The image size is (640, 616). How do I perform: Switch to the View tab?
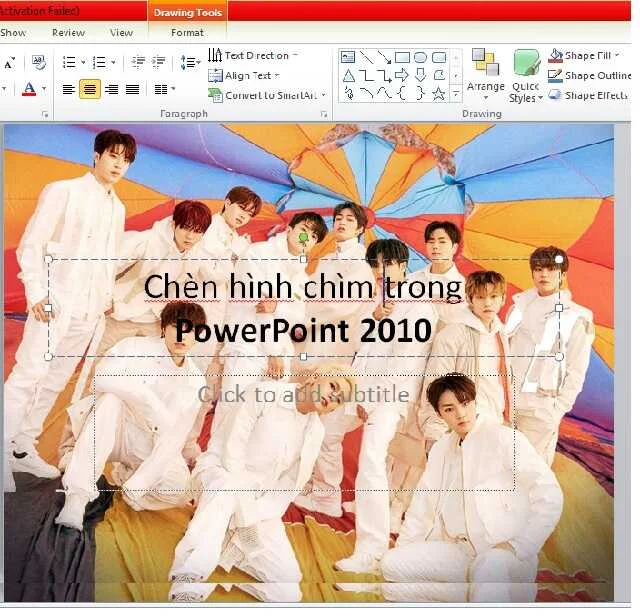121,33
